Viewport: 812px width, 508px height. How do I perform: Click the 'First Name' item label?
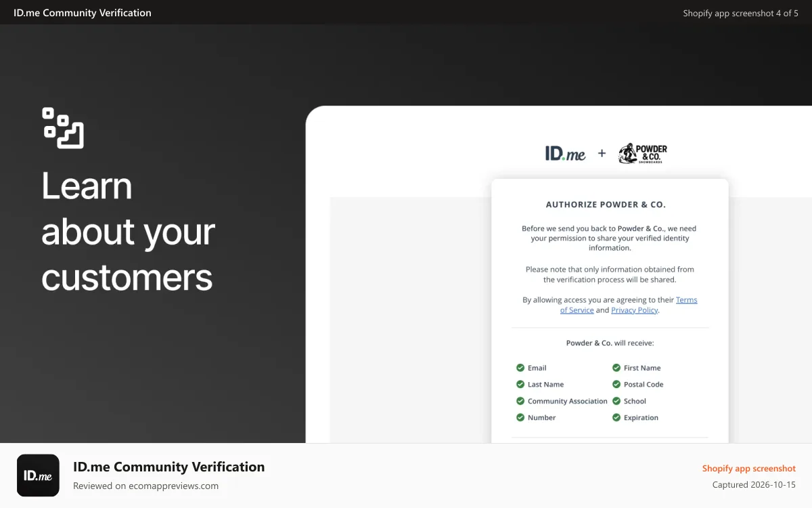click(642, 368)
